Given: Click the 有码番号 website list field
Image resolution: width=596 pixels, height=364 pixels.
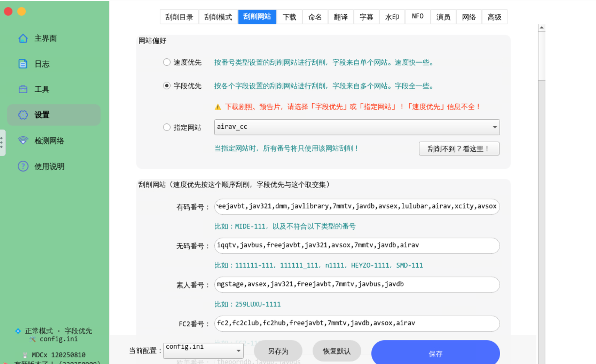Looking at the screenshot, I should pyautogui.click(x=357, y=206).
